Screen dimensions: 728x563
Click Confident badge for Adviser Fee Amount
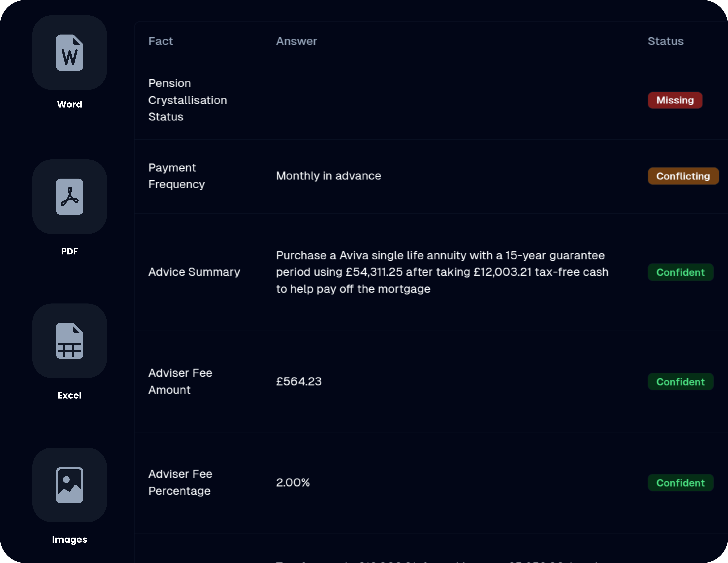[x=680, y=382]
